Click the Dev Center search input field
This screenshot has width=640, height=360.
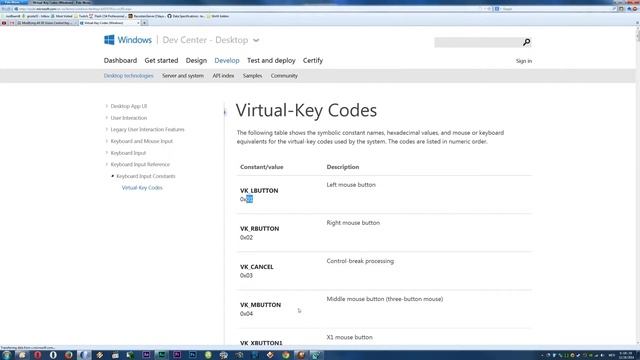(478, 42)
